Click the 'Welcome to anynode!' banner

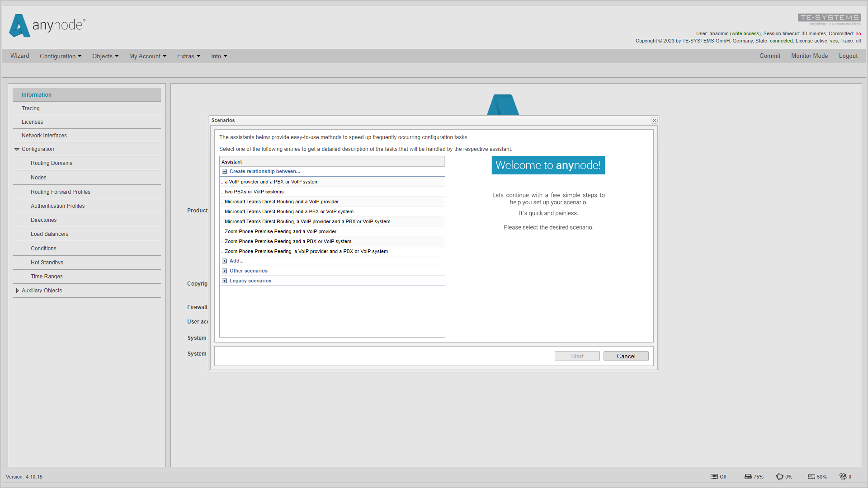pos(548,165)
